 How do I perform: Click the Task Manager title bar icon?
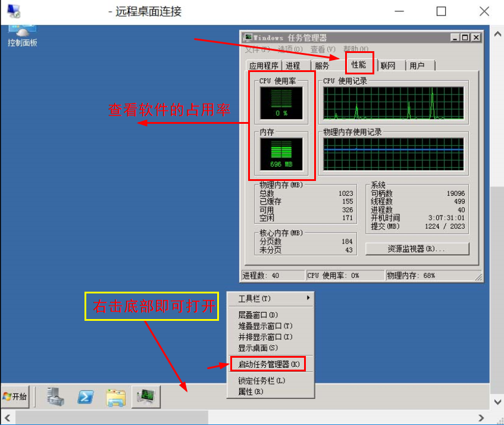(248, 37)
